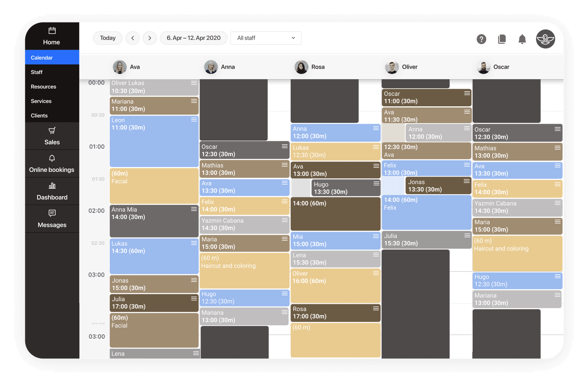
Task: Go to previous week arrow
Action: 133,38
